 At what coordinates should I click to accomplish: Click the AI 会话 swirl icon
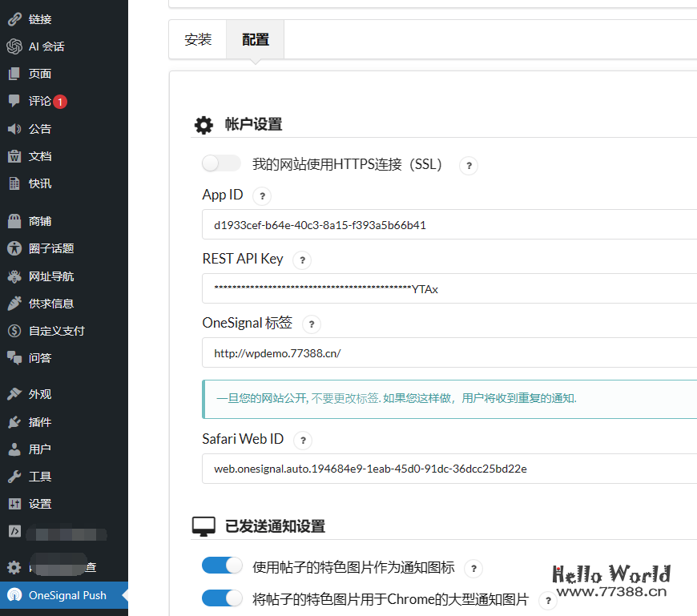(x=14, y=46)
